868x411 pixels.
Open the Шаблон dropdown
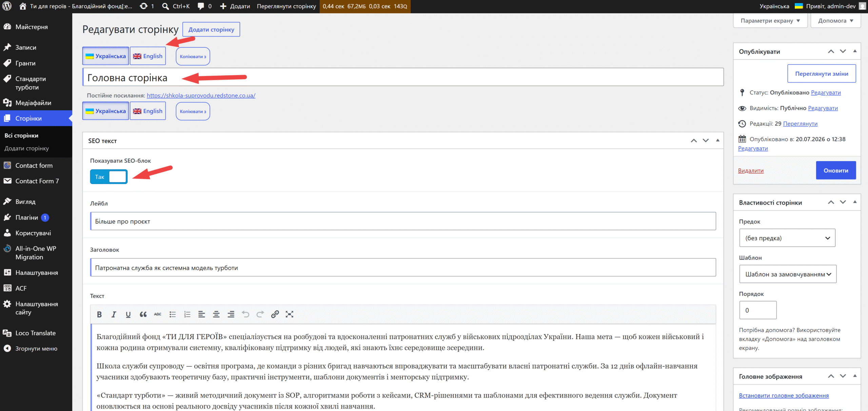coord(788,274)
